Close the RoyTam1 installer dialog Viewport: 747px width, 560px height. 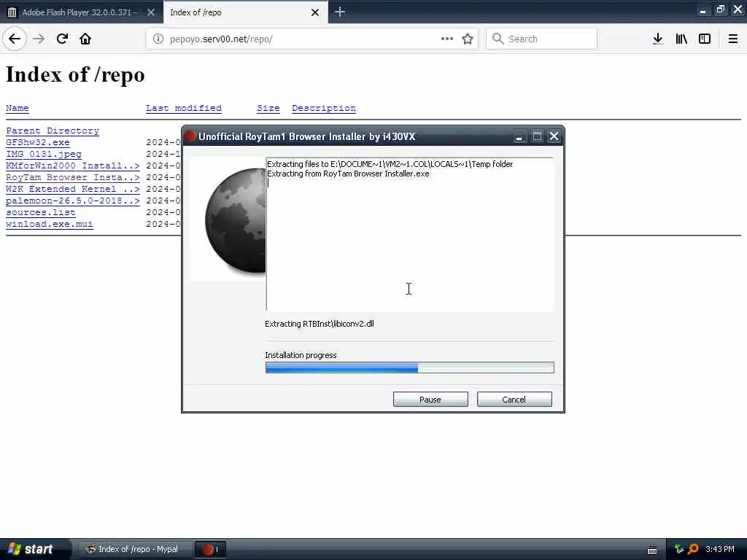[x=554, y=136]
